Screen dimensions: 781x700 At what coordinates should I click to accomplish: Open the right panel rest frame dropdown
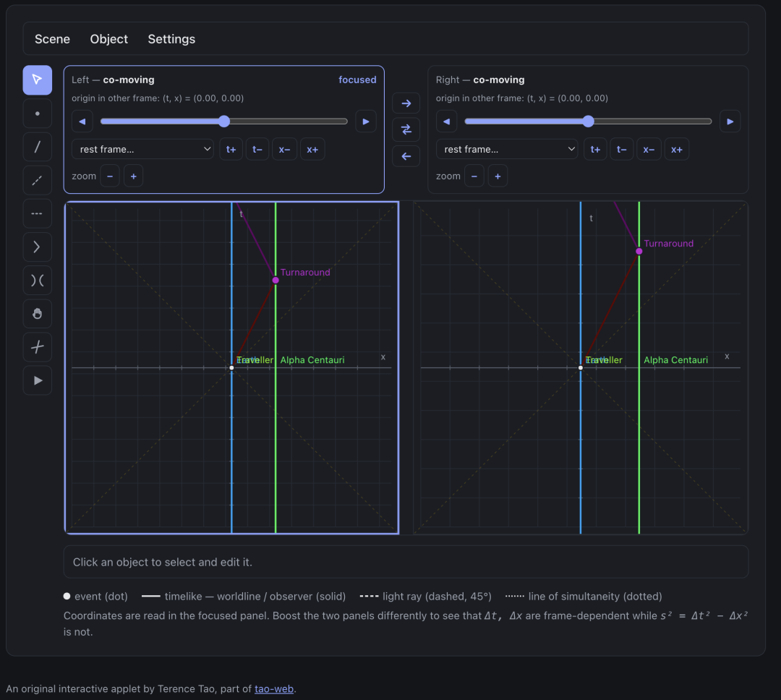(507, 150)
